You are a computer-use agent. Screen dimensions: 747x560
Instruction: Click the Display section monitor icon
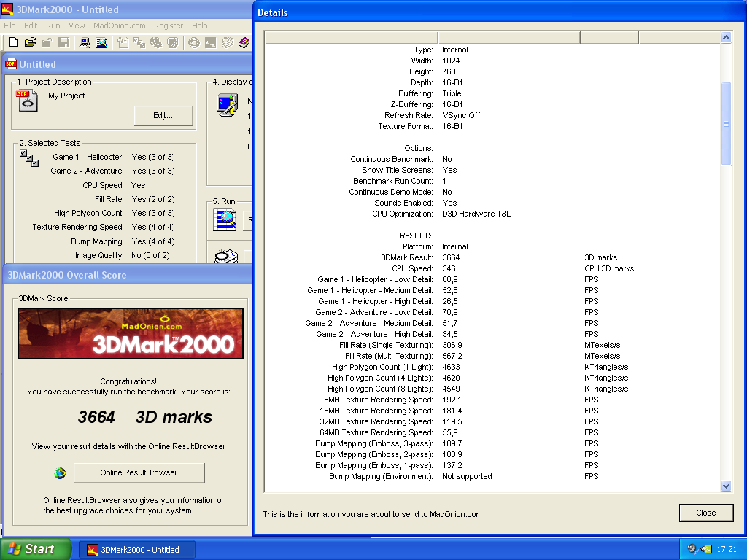[x=228, y=105]
